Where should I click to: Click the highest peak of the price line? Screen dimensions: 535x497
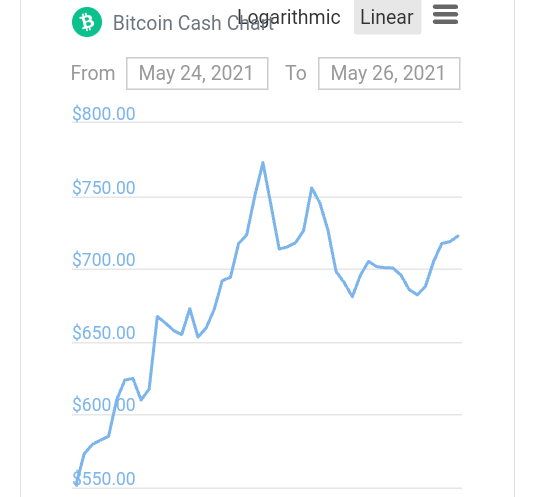[x=263, y=163]
